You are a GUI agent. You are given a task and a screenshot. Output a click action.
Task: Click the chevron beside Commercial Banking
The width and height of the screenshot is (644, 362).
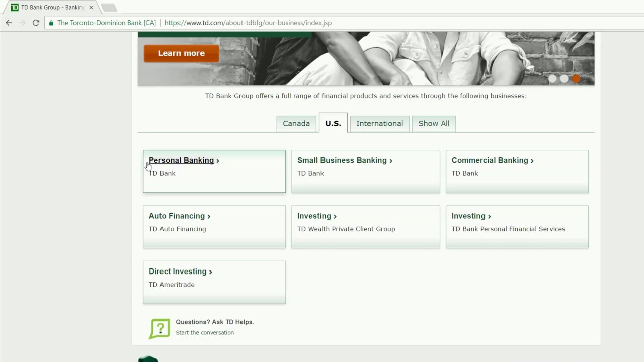tap(532, 161)
